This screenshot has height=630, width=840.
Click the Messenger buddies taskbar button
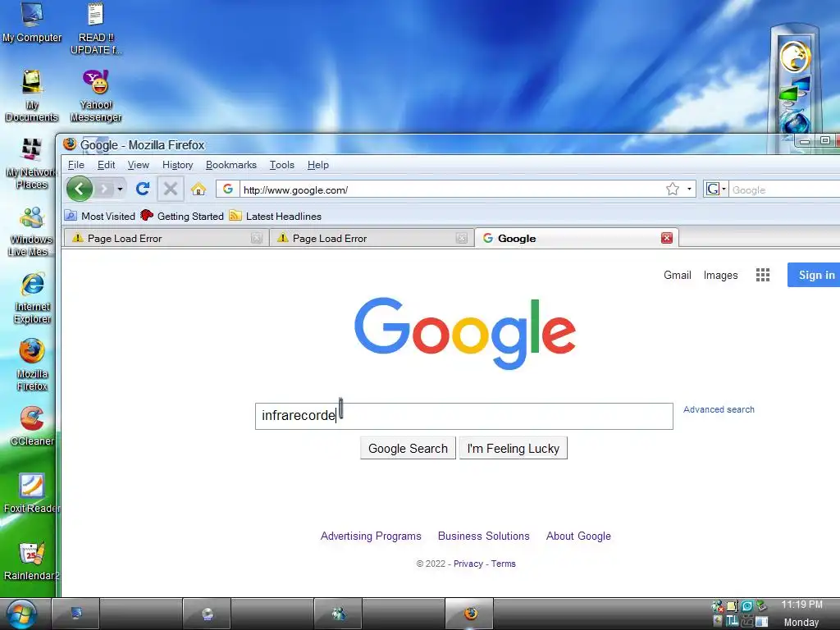[338, 614]
